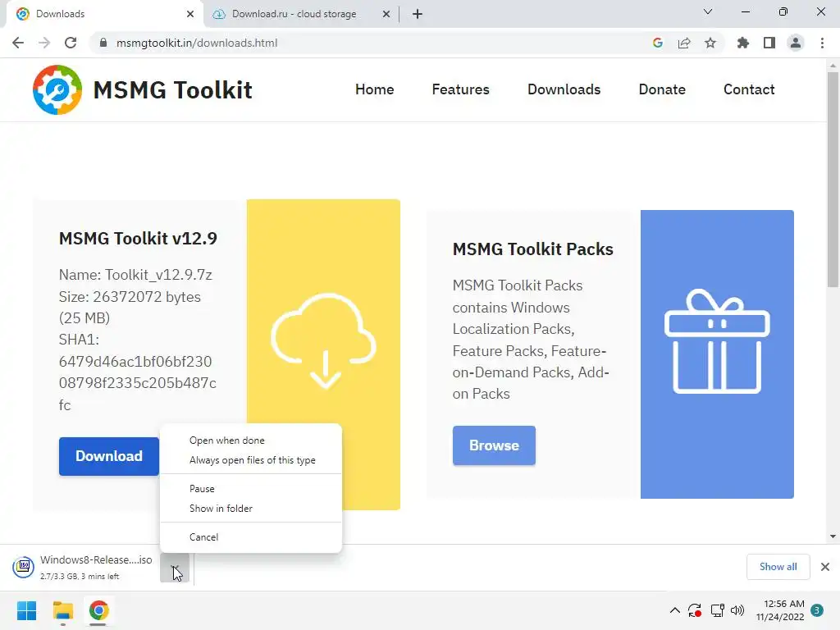Click the blue gift box graphic

click(x=717, y=341)
